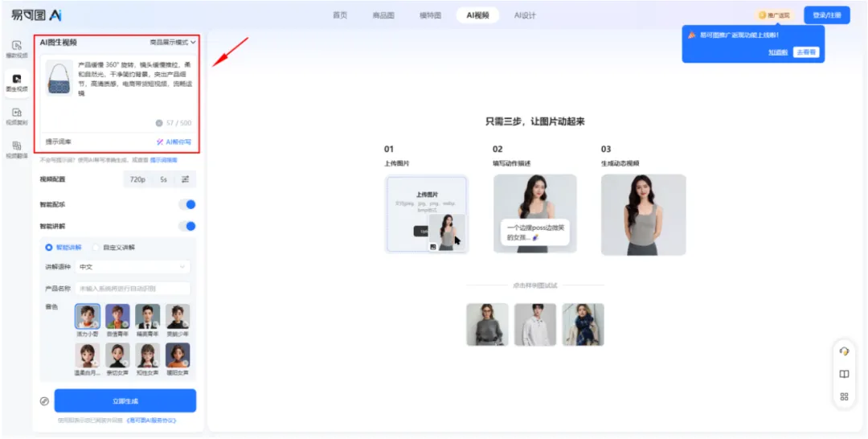The width and height of the screenshot is (868, 439).
Task: Switch to the 模特图 tab
Action: coord(430,15)
